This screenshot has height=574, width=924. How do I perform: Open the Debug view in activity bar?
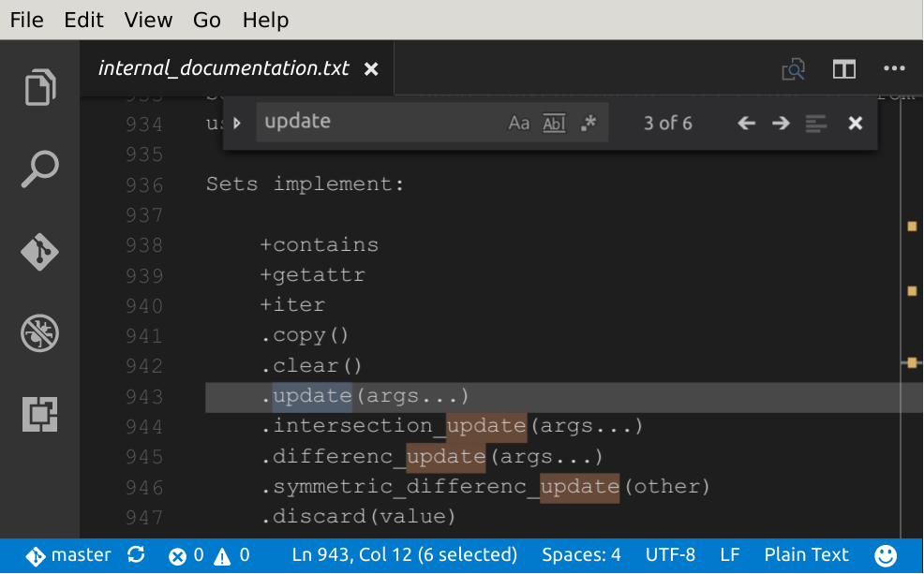coord(40,332)
